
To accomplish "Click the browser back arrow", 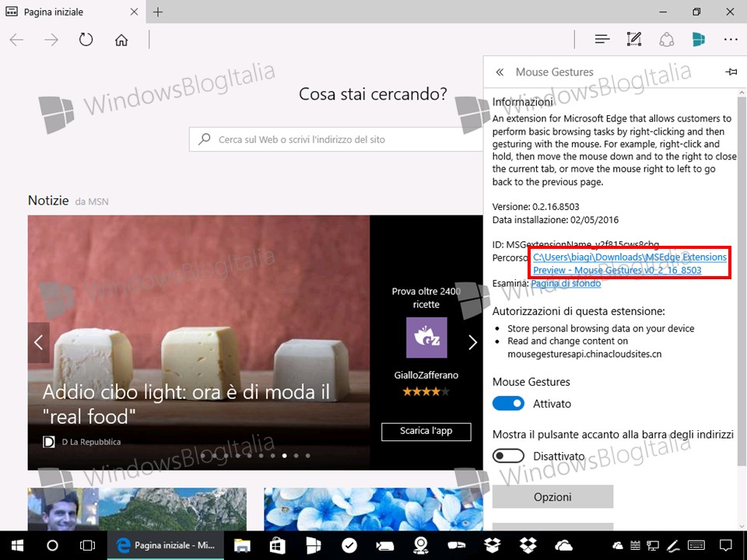I will click(x=16, y=40).
